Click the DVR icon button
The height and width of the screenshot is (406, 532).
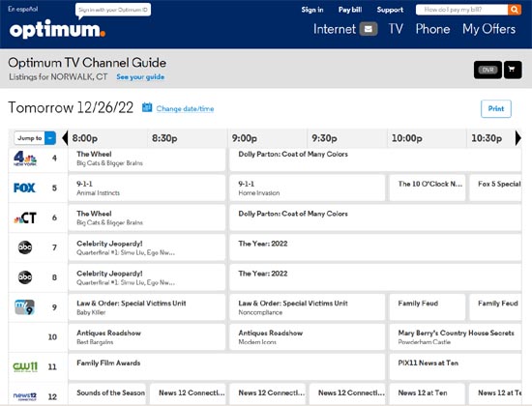[x=488, y=70]
